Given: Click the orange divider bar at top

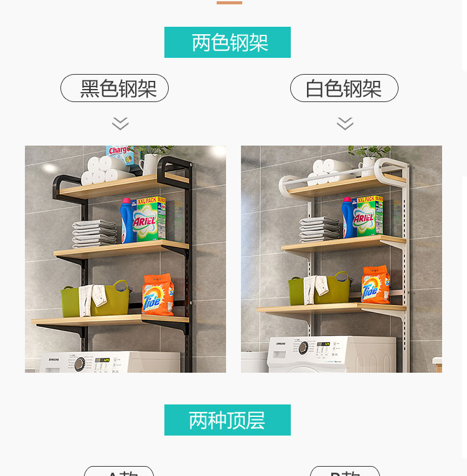Looking at the screenshot, I should pyautogui.click(x=229, y=2).
